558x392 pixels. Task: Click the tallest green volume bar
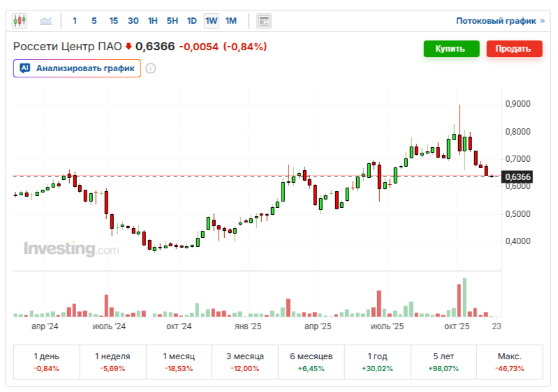(x=464, y=297)
